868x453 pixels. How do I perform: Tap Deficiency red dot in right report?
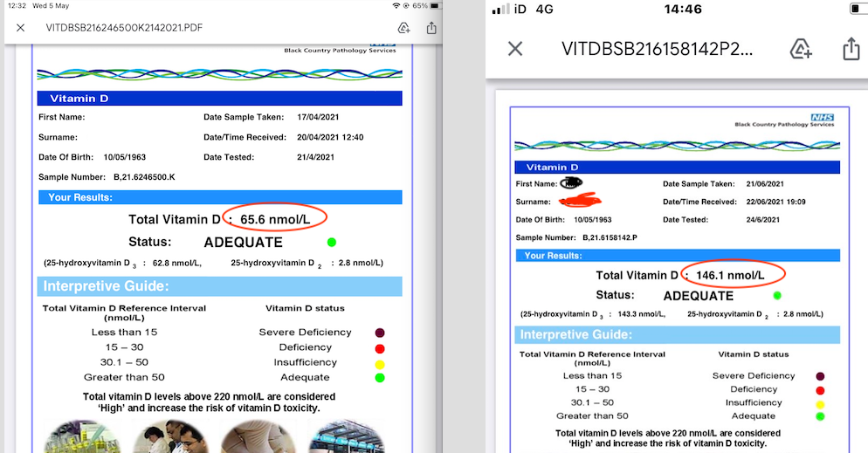click(820, 390)
